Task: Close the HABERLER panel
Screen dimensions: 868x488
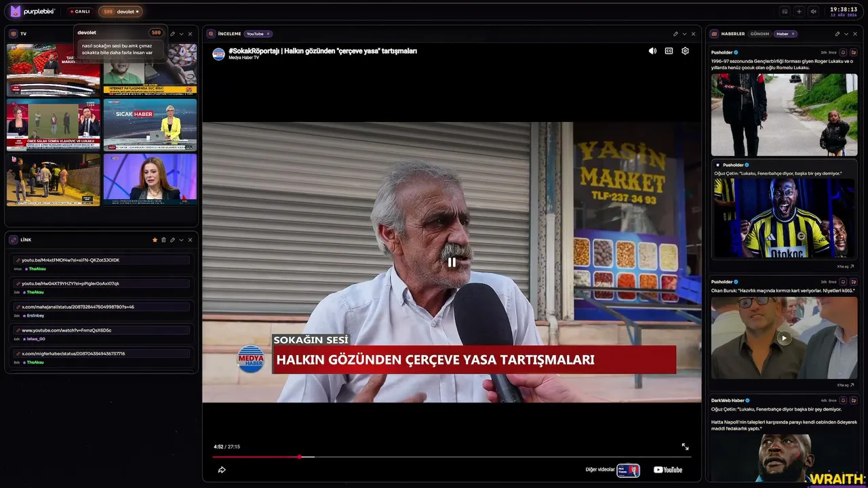Action: click(854, 34)
